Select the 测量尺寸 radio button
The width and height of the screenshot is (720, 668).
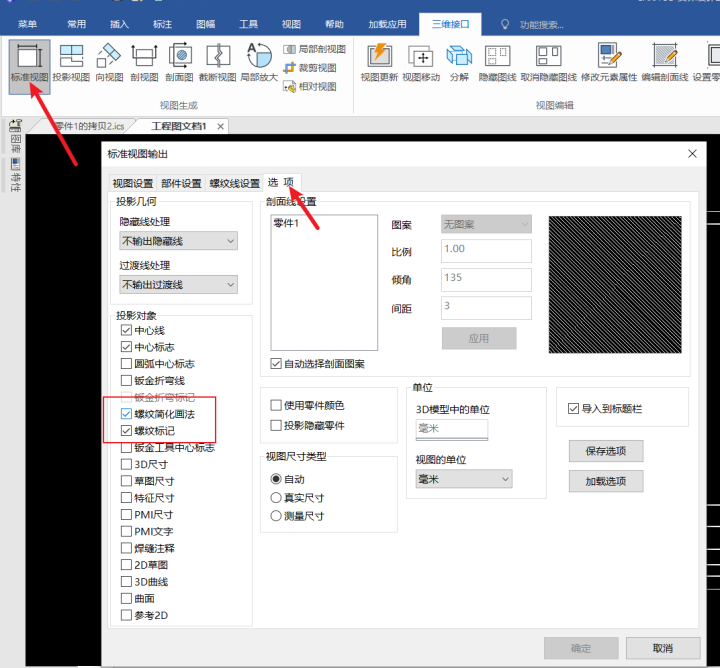pyautogui.click(x=276, y=516)
